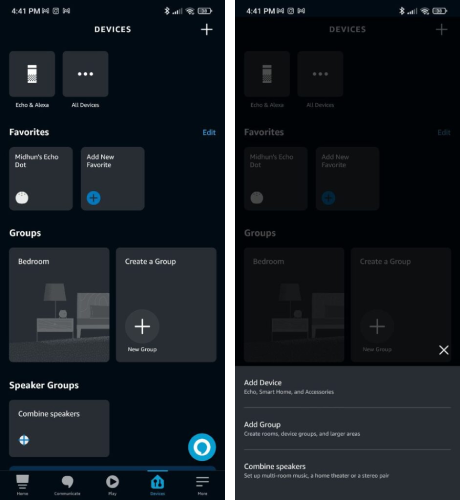
Task: Open Echo & Alexa tile in left screen
Action: (32, 74)
